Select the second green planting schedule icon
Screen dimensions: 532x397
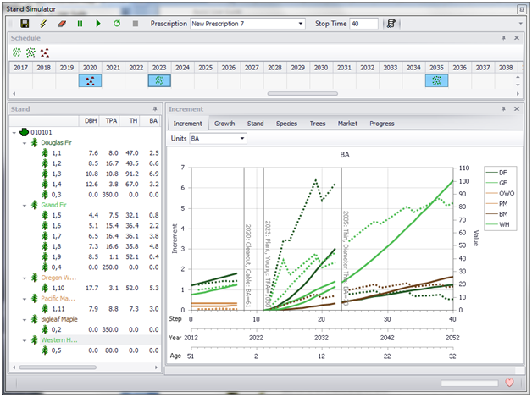[30, 52]
